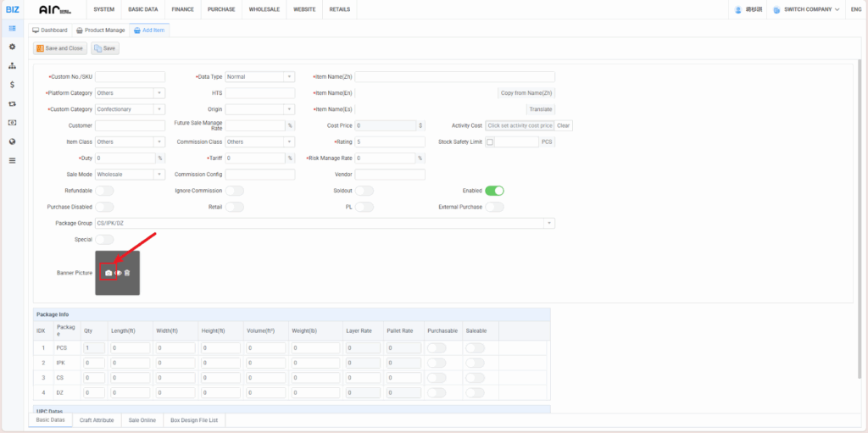Click the eye preview icon in Banner Picture
The height and width of the screenshot is (433, 868).
(x=118, y=273)
